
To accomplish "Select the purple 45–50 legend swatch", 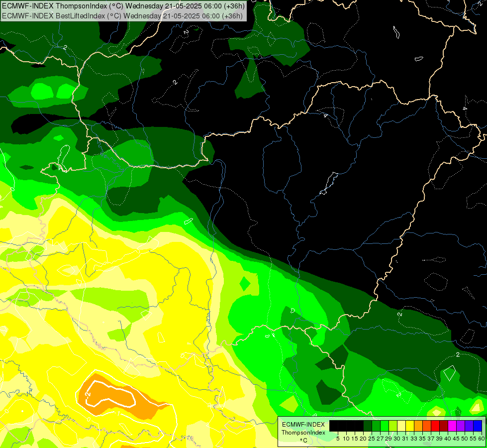I will [x=461, y=426].
